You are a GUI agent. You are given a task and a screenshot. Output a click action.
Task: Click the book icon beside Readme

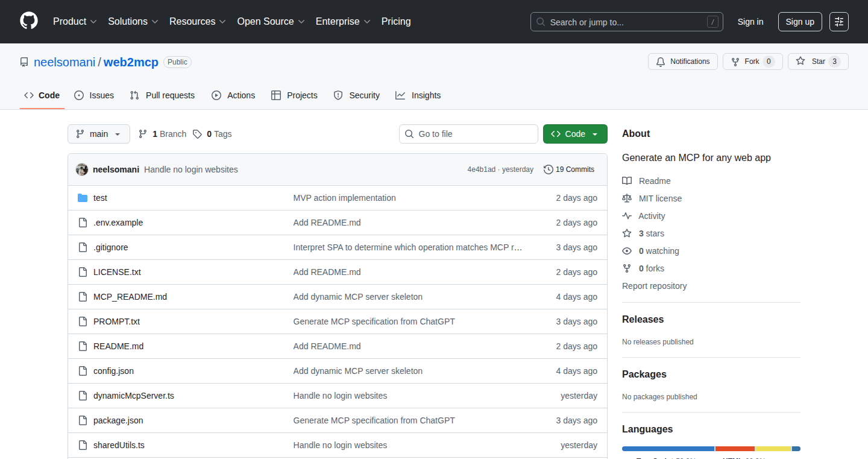(x=627, y=181)
